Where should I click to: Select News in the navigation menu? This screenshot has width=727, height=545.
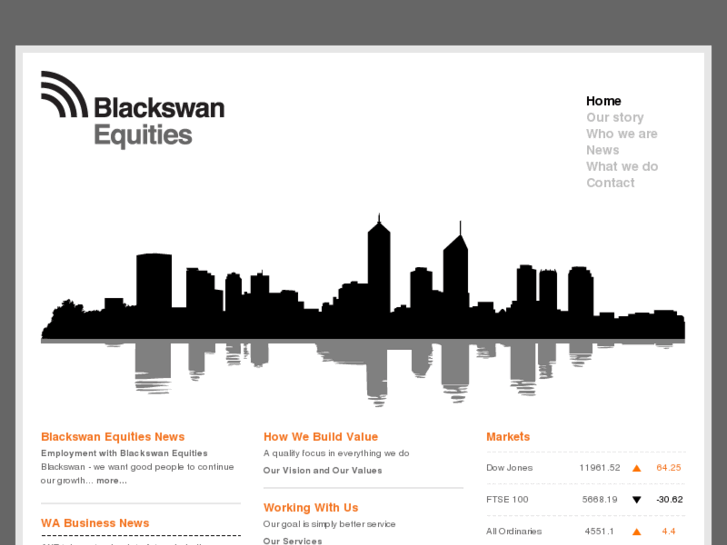(602, 150)
